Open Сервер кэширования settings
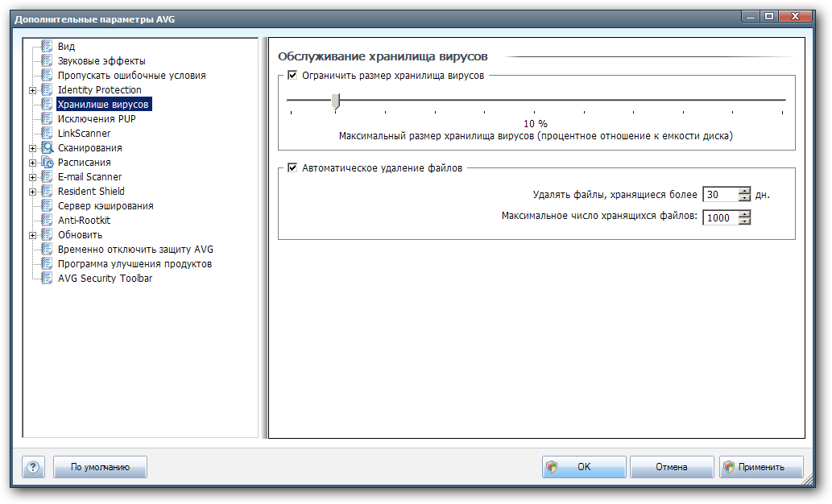Image resolution: width=832 pixels, height=504 pixels. tap(106, 206)
